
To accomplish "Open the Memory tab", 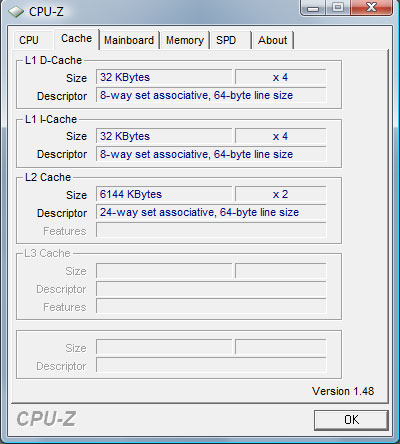I will click(x=185, y=40).
